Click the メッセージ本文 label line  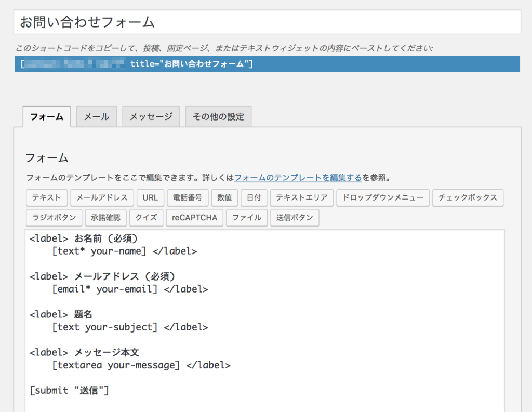point(85,353)
